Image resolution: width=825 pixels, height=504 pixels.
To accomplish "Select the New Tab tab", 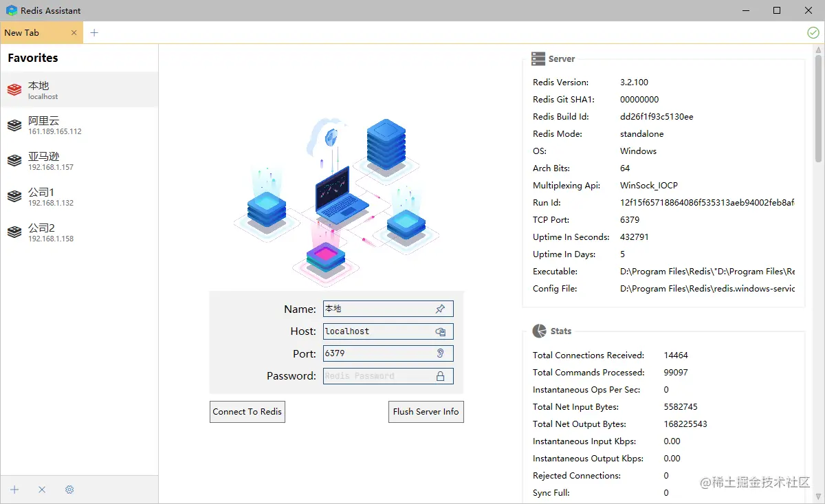I will pos(41,32).
